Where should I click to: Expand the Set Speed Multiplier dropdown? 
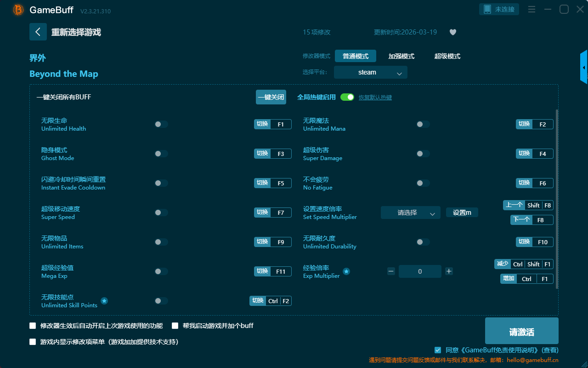(x=410, y=213)
